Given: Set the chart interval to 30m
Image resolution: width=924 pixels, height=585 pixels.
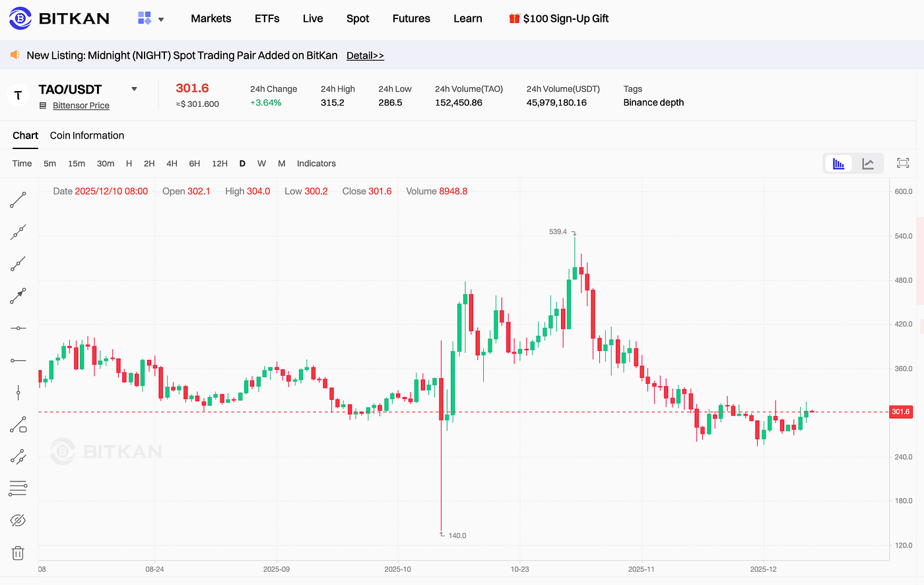Looking at the screenshot, I should coord(106,164).
